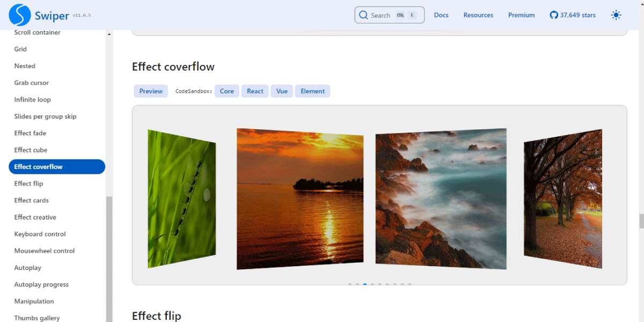Select the autumn trees slide

point(563,199)
